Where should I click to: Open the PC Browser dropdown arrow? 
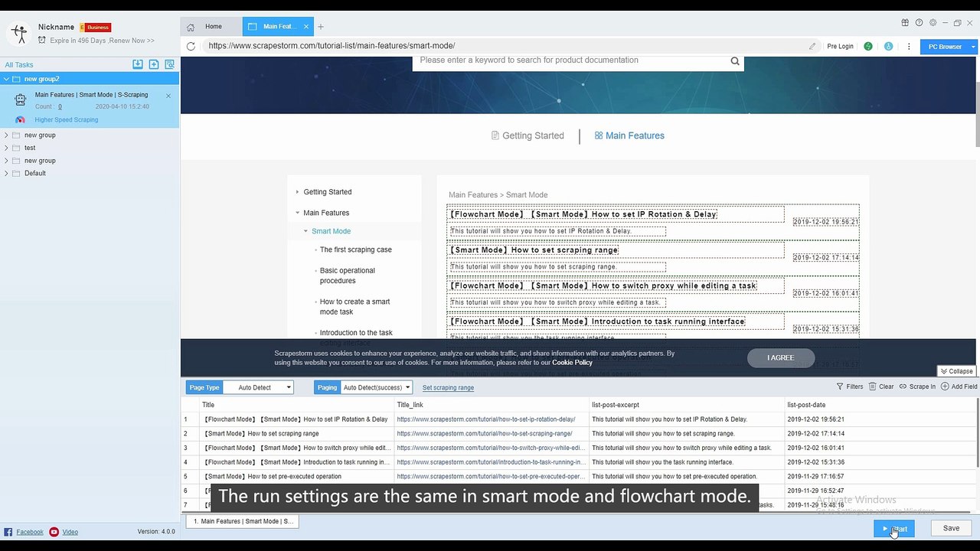tap(973, 47)
